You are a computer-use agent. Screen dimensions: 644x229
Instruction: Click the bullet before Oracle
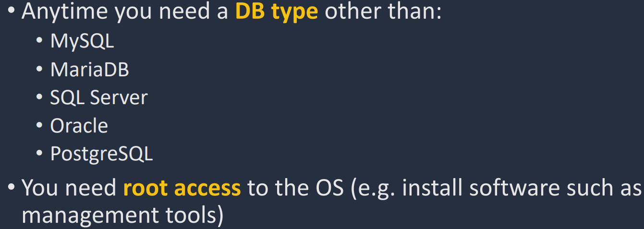pos(40,127)
